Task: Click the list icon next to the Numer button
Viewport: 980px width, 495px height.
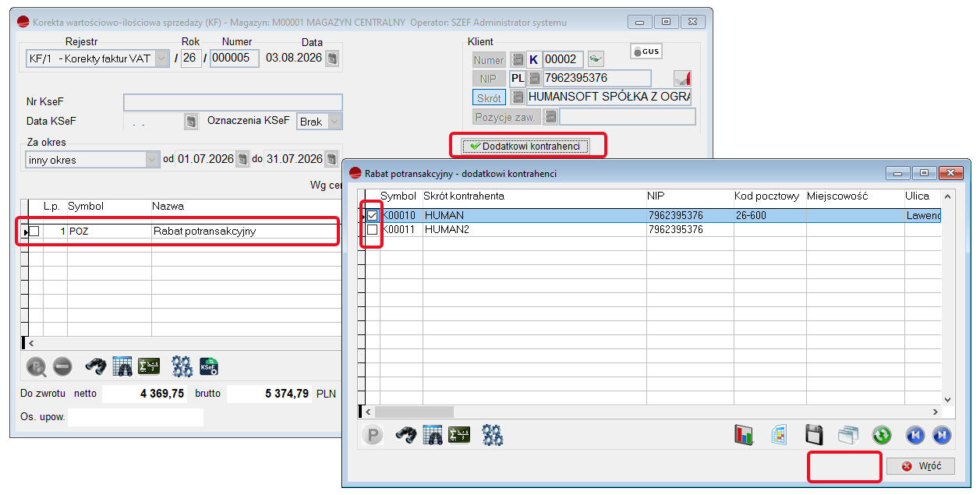Action: [x=517, y=59]
